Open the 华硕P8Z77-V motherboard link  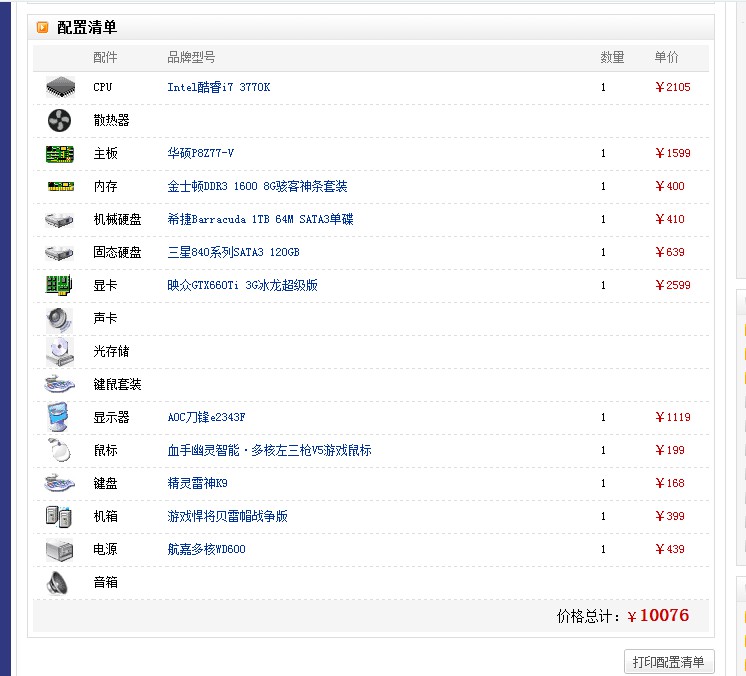(200, 153)
